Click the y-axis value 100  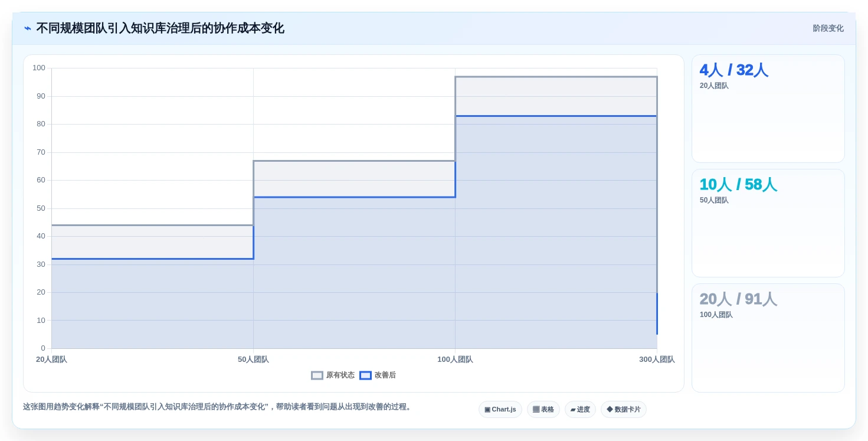point(39,68)
